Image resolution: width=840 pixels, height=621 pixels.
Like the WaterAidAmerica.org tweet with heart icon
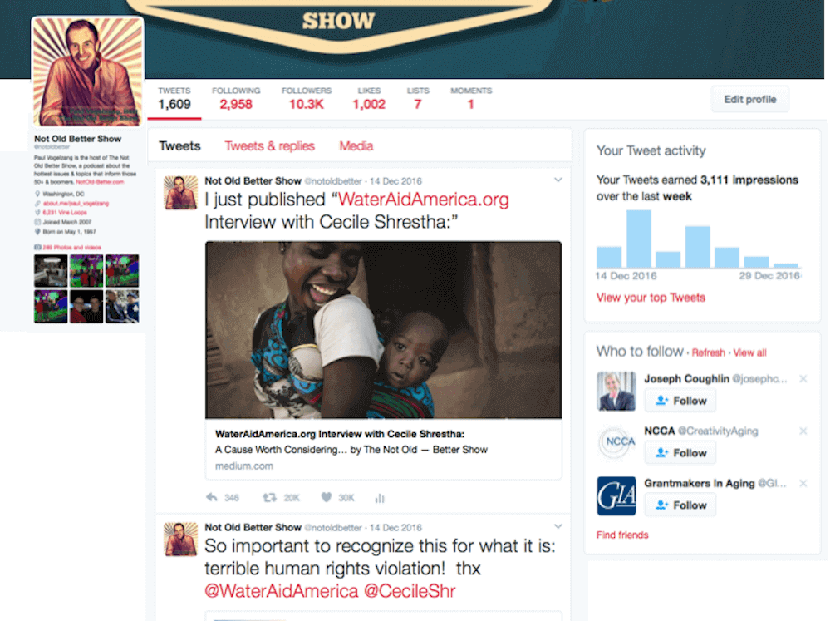[327, 497]
